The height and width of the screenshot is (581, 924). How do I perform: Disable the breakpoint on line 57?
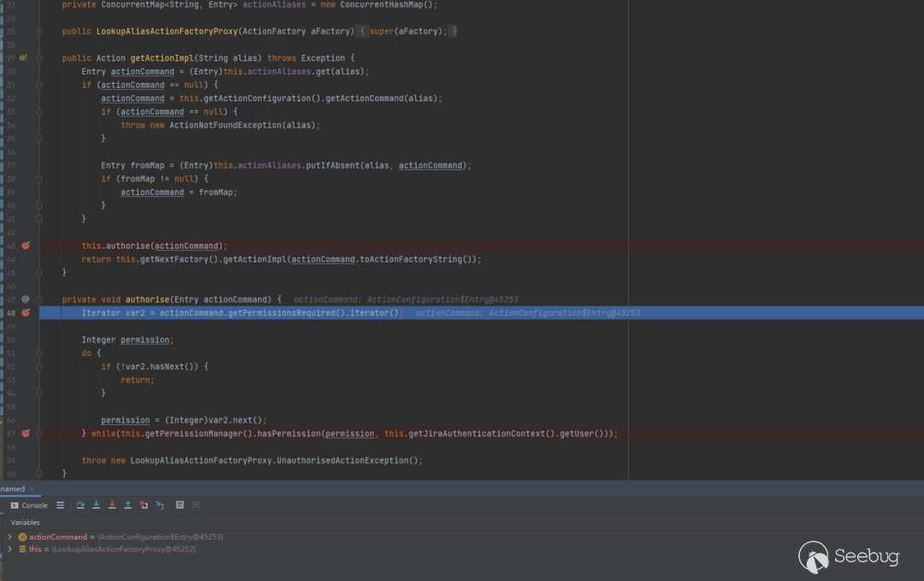[x=26, y=434]
